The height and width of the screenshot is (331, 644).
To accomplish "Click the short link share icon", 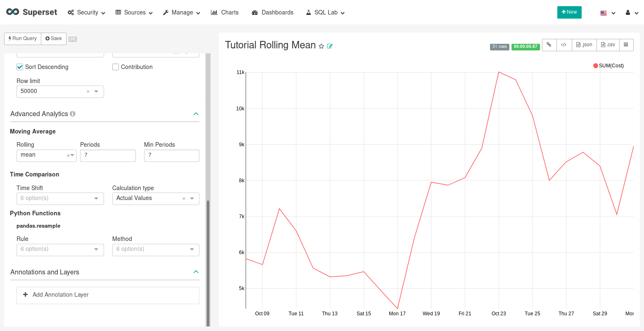I will click(x=549, y=45).
